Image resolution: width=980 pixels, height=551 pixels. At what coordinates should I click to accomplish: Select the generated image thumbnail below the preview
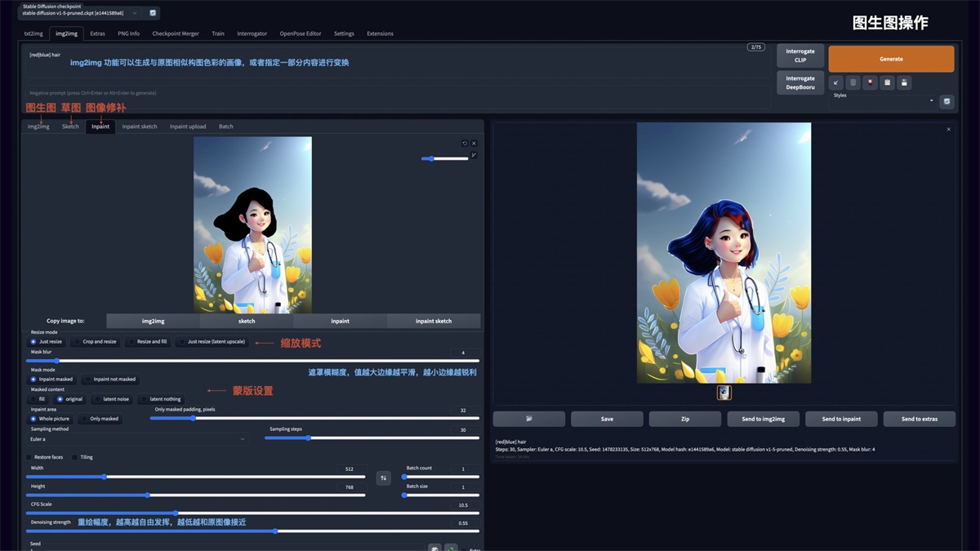724,393
